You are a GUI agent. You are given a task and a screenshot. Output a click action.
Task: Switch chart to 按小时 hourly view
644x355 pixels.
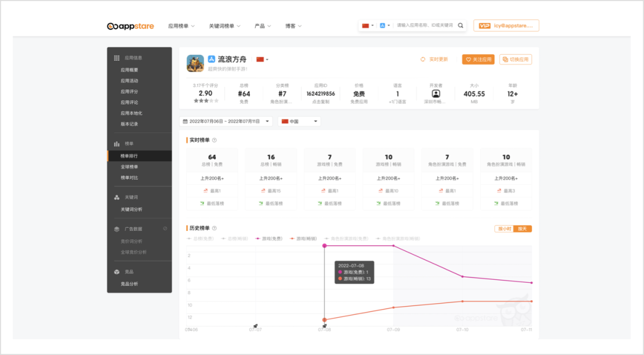pos(504,229)
